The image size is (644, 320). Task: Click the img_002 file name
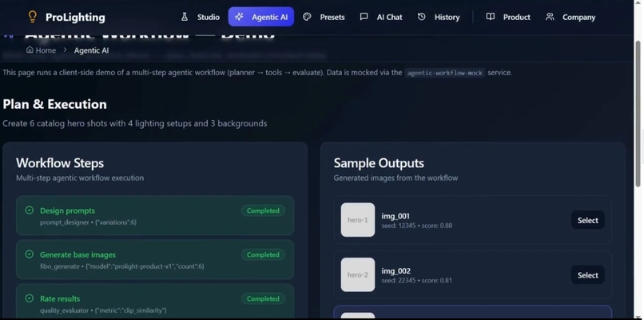(396, 271)
